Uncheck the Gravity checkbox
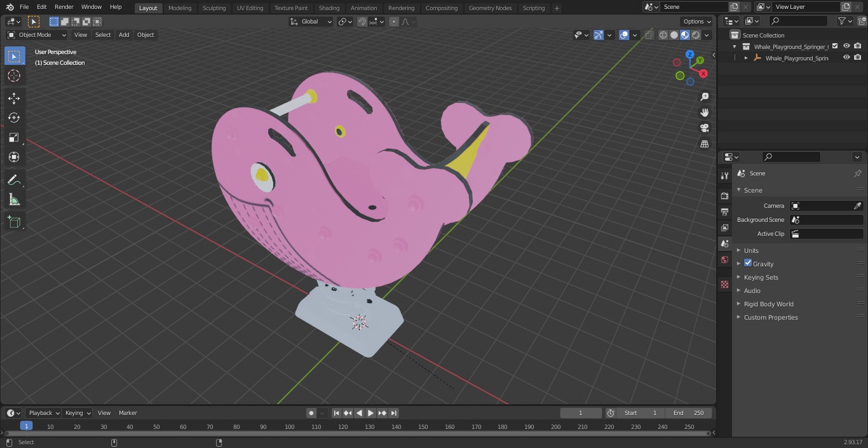This screenshot has height=448, width=868. pyautogui.click(x=748, y=263)
